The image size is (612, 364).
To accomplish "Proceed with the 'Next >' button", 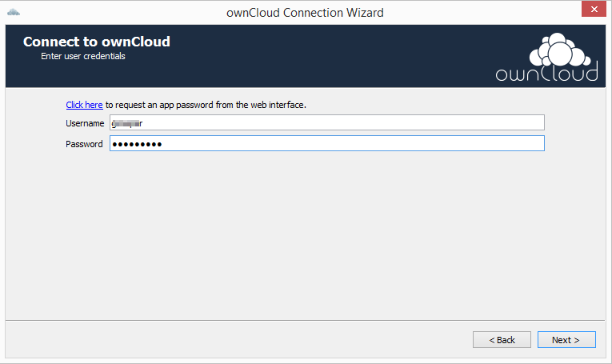I will [566, 340].
